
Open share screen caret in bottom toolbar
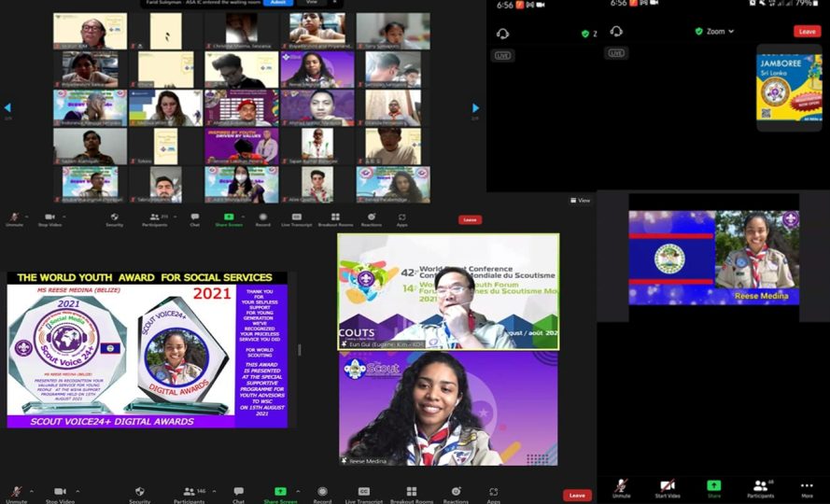point(298,491)
